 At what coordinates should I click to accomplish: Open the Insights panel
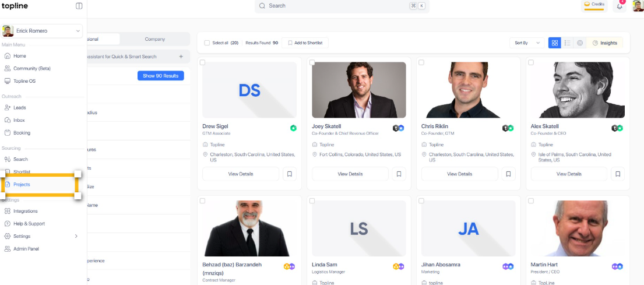(x=604, y=43)
